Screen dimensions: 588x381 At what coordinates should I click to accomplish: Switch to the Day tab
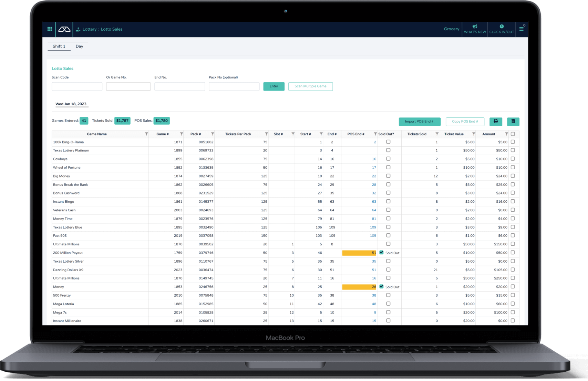pos(80,46)
